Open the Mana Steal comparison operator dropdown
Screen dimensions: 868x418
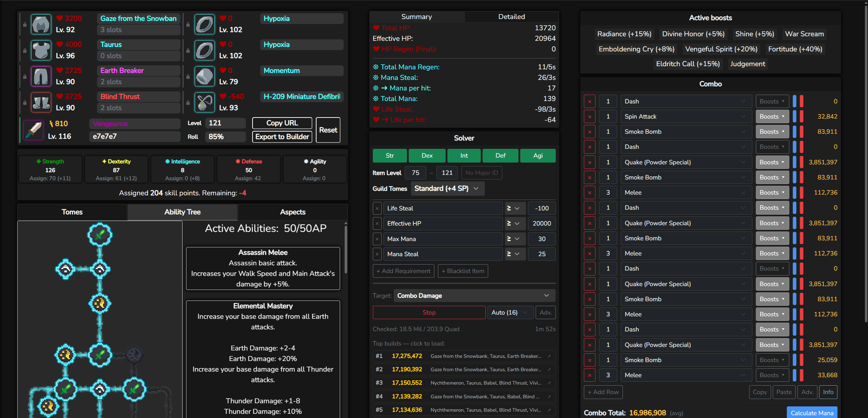[x=515, y=254]
